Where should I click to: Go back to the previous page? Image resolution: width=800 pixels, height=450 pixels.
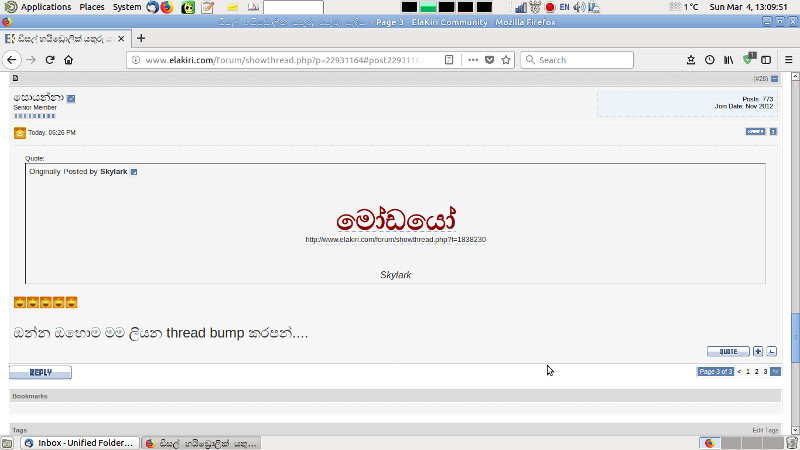[x=12, y=60]
